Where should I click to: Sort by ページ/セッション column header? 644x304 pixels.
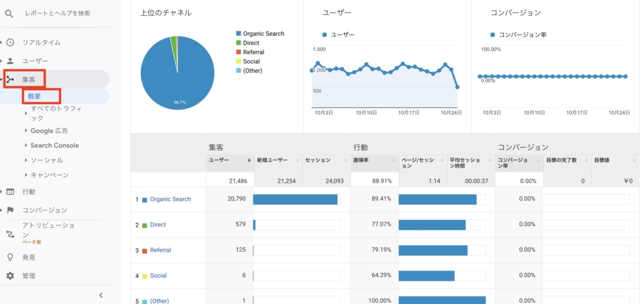pos(423,163)
